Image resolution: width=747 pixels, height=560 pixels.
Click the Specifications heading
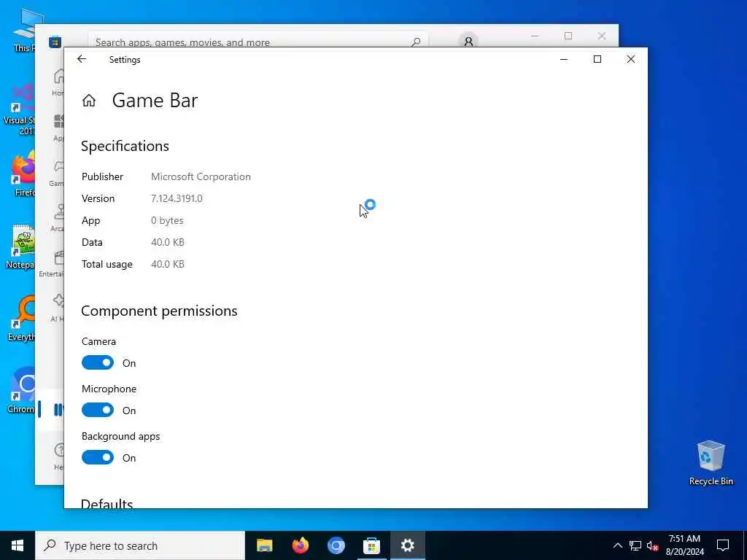(125, 146)
